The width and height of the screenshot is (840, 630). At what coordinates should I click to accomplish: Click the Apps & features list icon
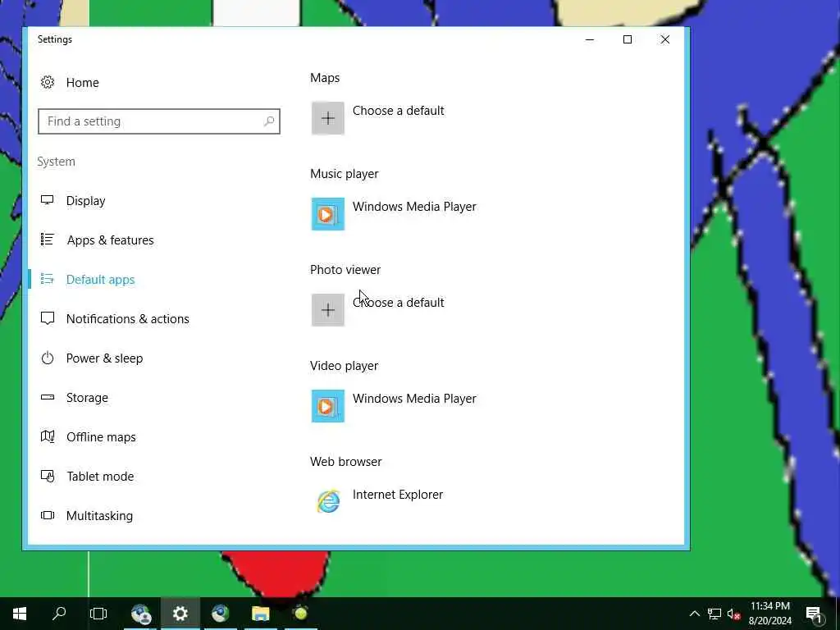click(x=48, y=240)
